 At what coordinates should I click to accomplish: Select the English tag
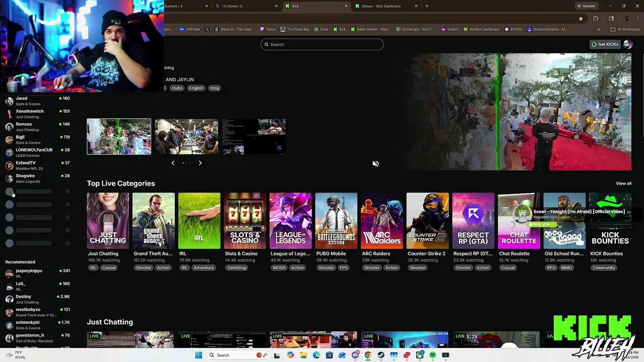pyautogui.click(x=196, y=88)
